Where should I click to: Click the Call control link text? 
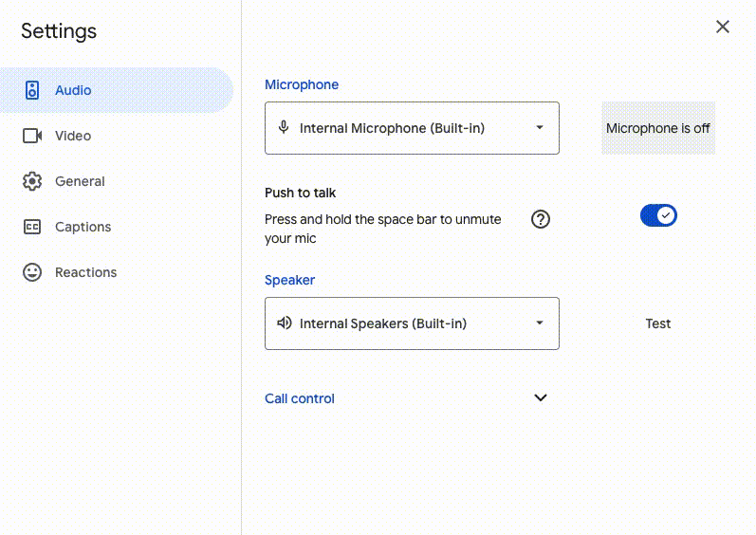pyautogui.click(x=300, y=398)
